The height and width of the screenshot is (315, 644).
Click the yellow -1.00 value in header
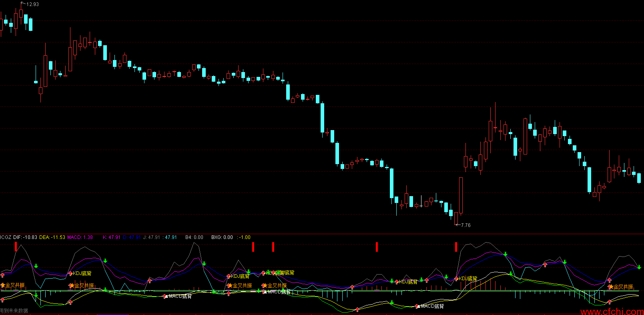coord(245,237)
